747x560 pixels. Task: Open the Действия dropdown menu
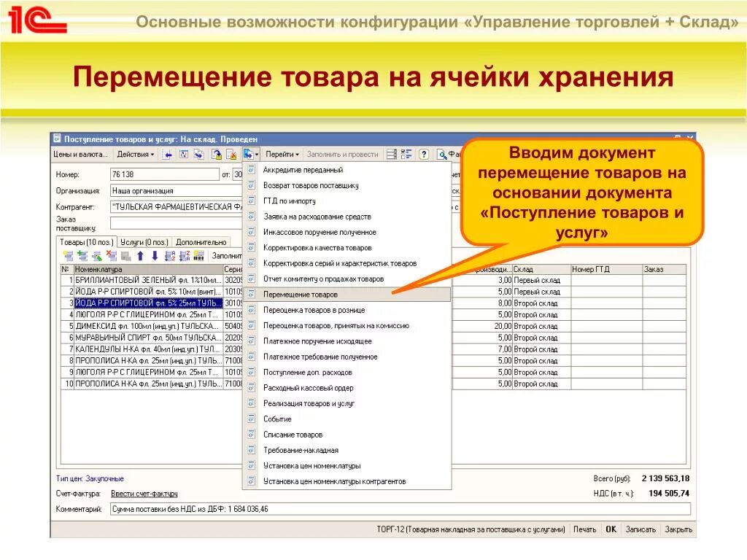136,155
